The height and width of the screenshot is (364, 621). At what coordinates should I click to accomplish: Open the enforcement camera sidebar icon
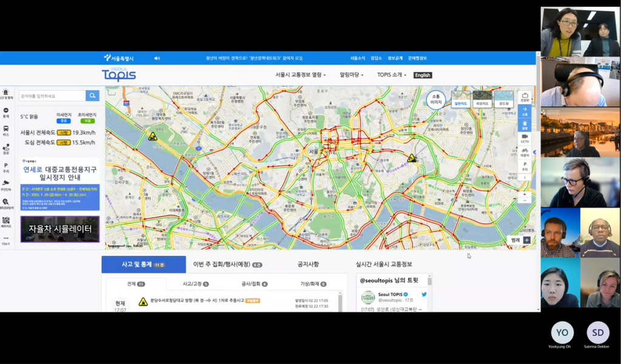(x=6, y=185)
